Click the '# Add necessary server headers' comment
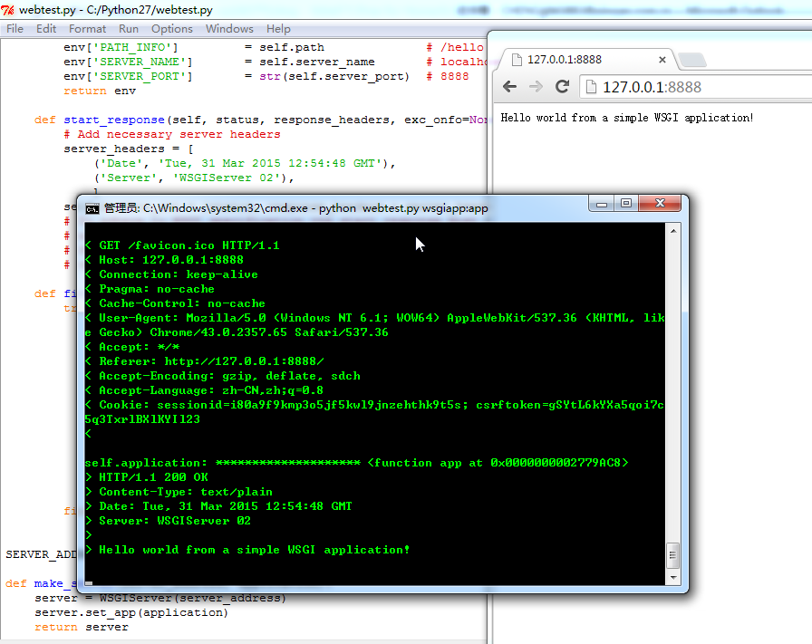Screen dimensions: 812x644 tap(172, 135)
